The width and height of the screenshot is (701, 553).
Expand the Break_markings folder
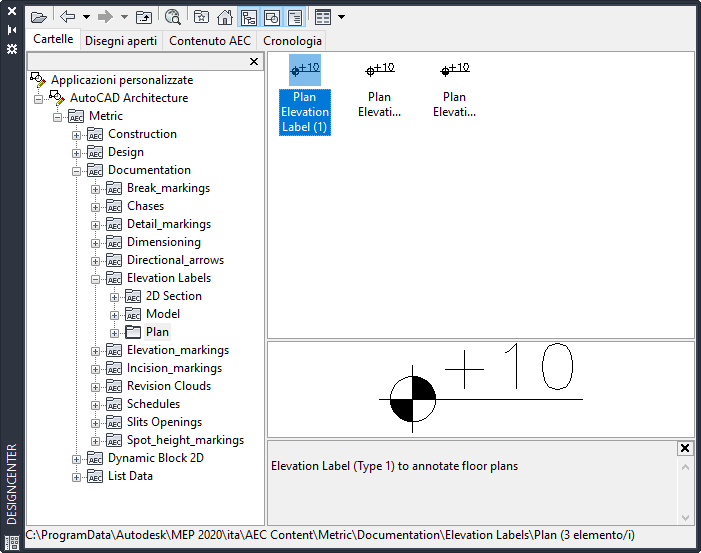click(x=95, y=190)
